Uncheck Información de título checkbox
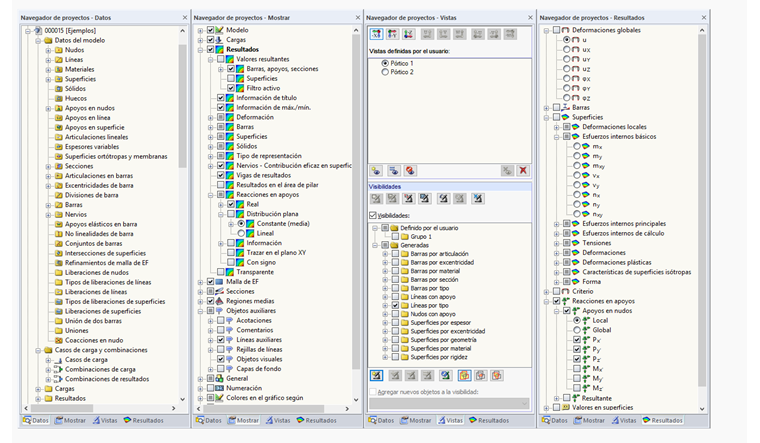Screen dimensions: 760x443 pyautogui.click(x=221, y=98)
